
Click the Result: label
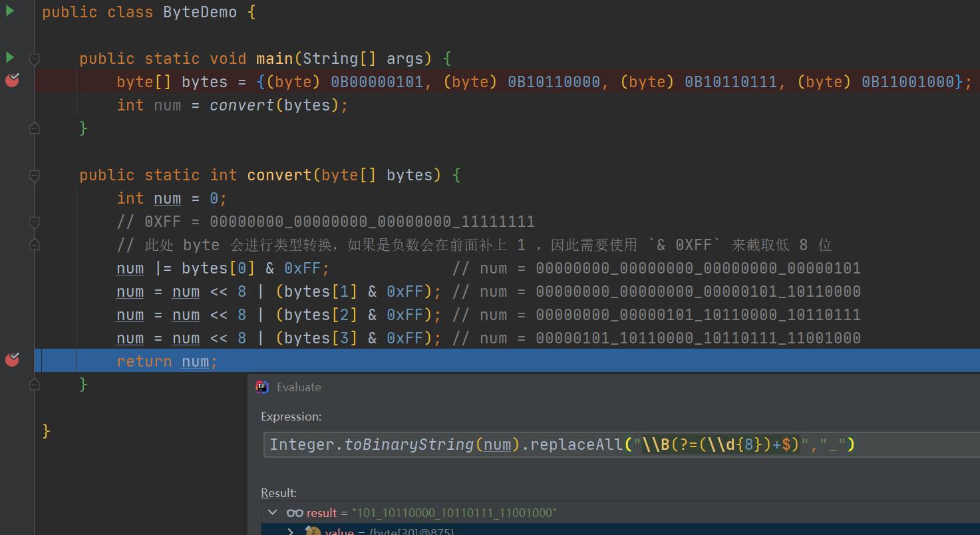point(279,493)
